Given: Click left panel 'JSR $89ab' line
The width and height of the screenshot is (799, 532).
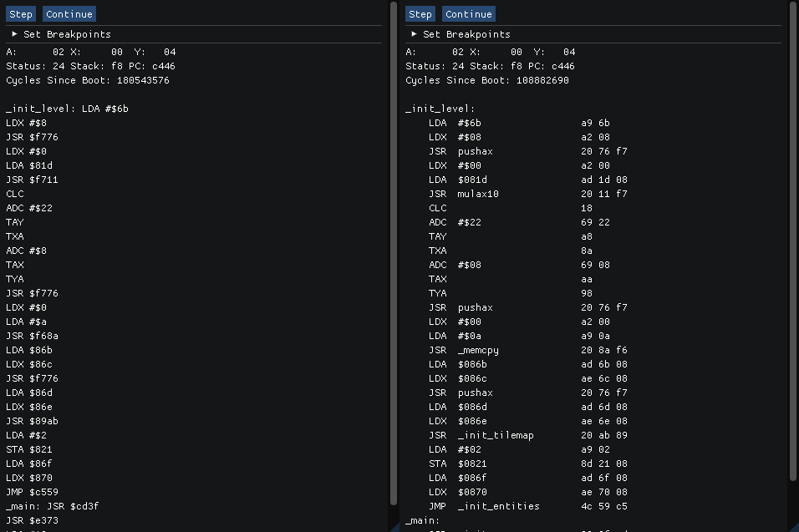Looking at the screenshot, I should pyautogui.click(x=32, y=421).
